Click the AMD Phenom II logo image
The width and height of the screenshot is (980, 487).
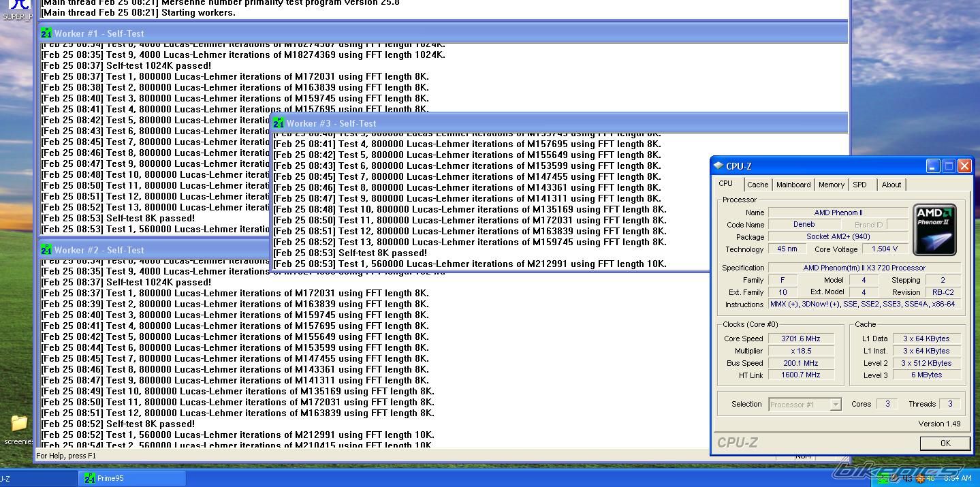click(934, 230)
